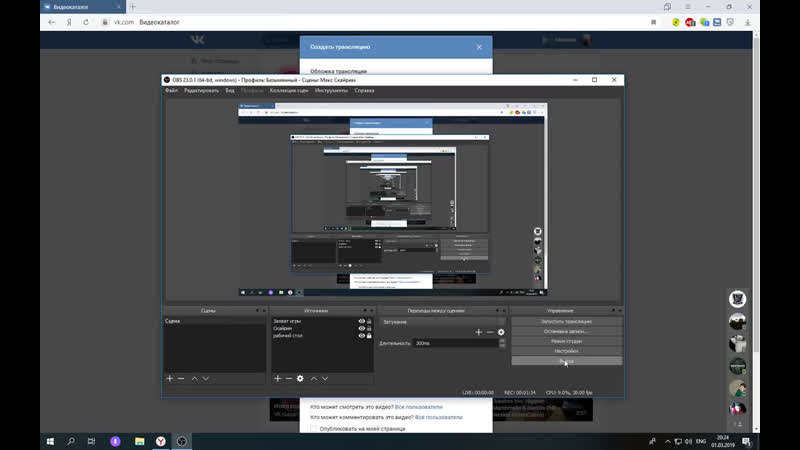The height and width of the screenshot is (450, 800).
Task: Open Windows taskbar search
Action: 71,441
